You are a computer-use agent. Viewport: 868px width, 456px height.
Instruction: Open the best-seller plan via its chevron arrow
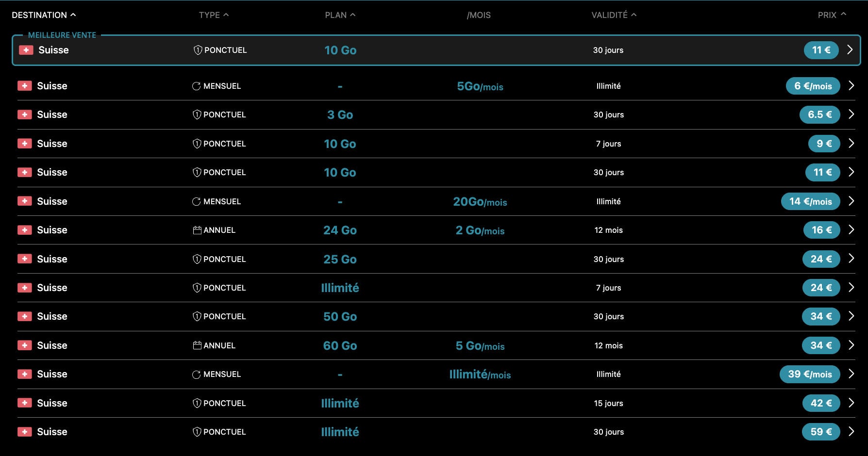coord(850,50)
